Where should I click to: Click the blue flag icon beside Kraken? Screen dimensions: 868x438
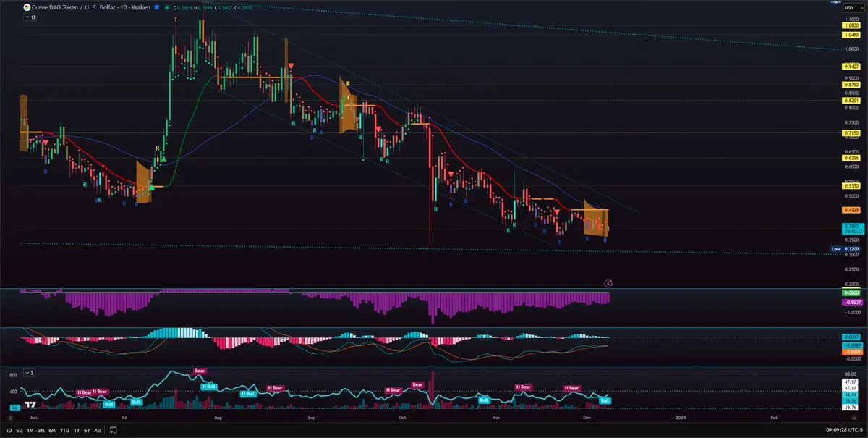click(157, 7)
